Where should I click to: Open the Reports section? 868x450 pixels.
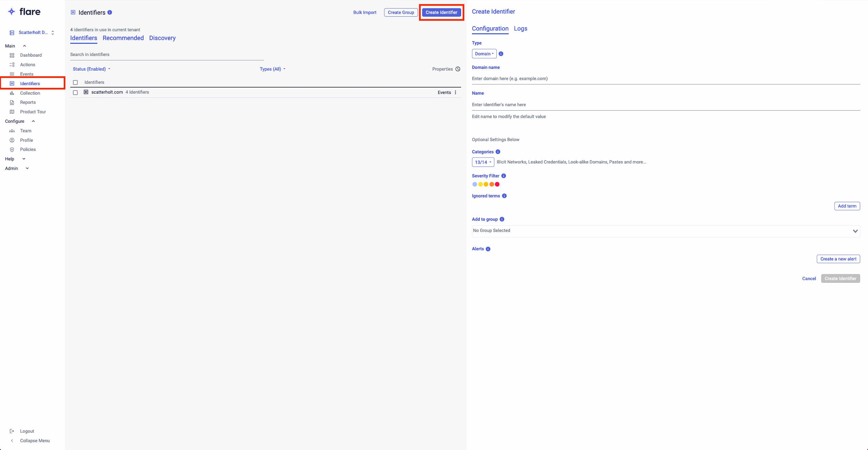pos(28,102)
